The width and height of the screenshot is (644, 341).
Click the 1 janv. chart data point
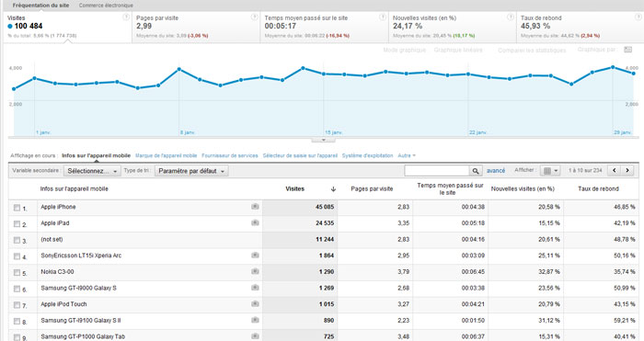pyautogui.click(x=35, y=78)
